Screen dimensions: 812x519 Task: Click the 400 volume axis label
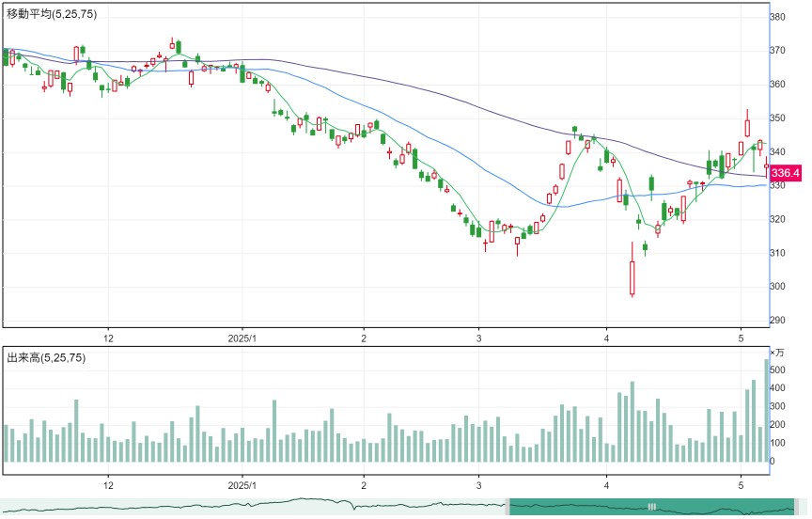[778, 388]
